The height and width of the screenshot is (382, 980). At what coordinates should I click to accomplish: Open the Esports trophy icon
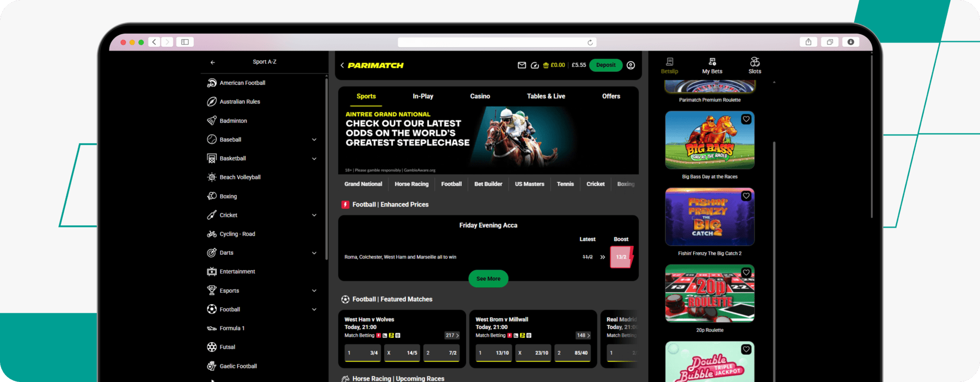[x=212, y=291]
